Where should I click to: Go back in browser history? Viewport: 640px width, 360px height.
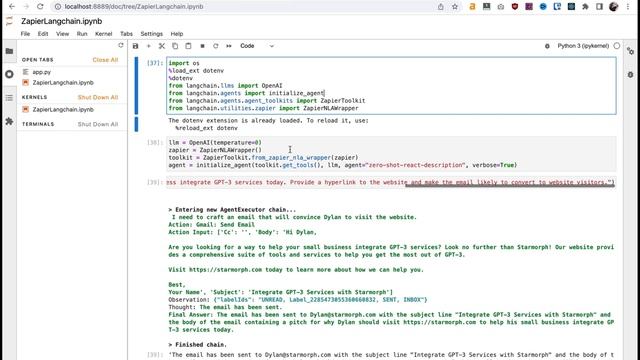(x=12, y=7)
